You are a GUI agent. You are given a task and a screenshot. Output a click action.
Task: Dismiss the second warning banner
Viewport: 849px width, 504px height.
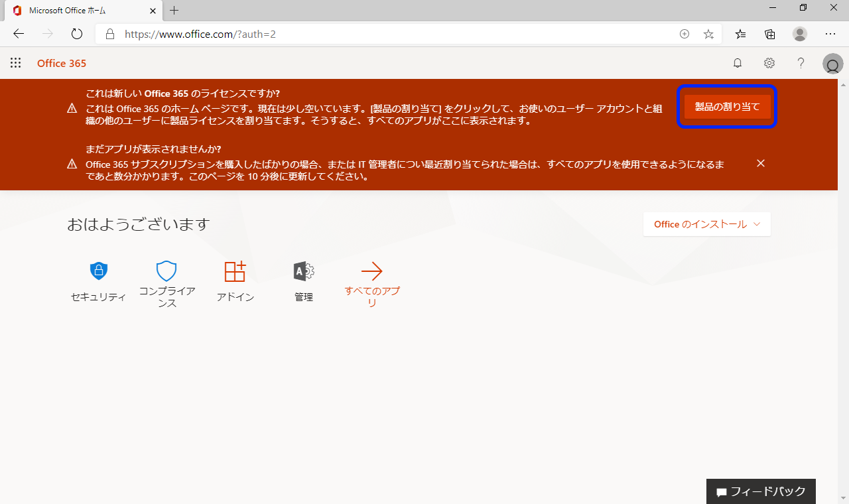(761, 163)
